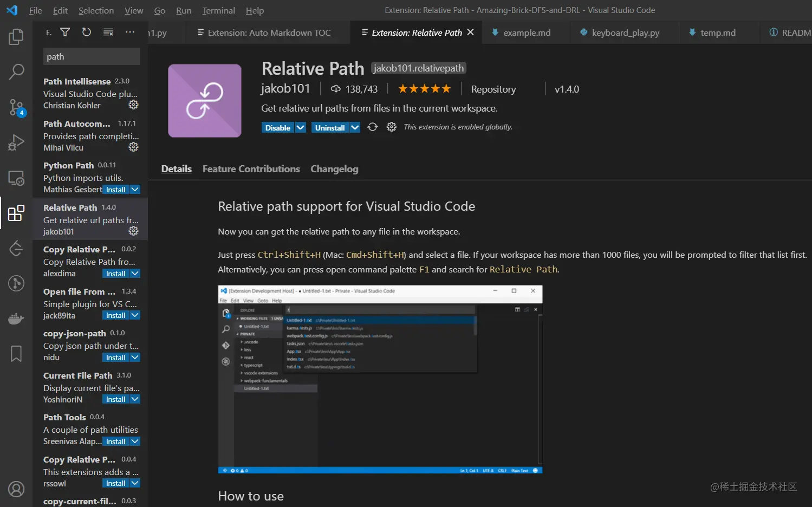Open the Search view in activity bar
The width and height of the screenshot is (812, 507).
(x=16, y=71)
